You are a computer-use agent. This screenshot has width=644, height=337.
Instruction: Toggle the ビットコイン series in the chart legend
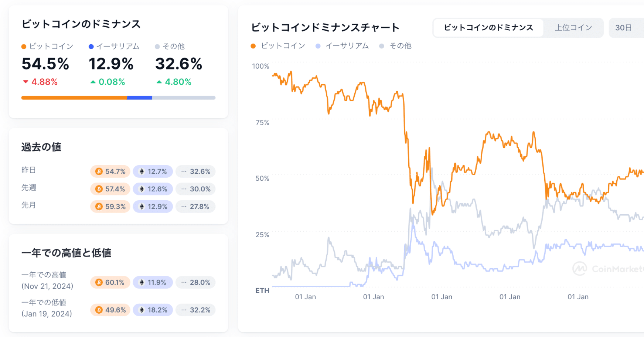click(x=278, y=46)
